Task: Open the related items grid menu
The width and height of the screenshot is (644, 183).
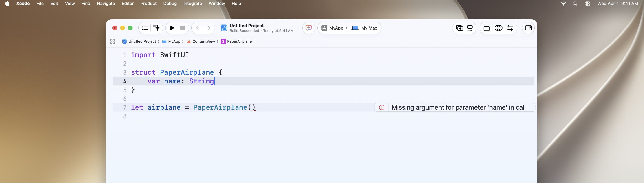Action: coord(112,41)
